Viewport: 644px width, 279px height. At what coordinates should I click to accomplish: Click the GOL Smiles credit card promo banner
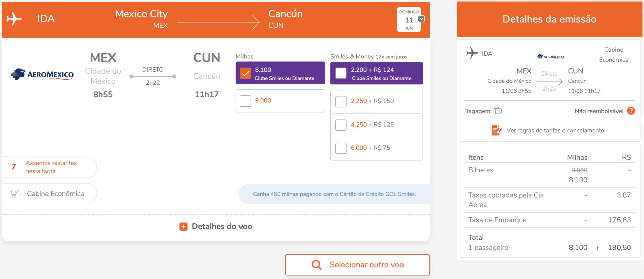(x=334, y=194)
